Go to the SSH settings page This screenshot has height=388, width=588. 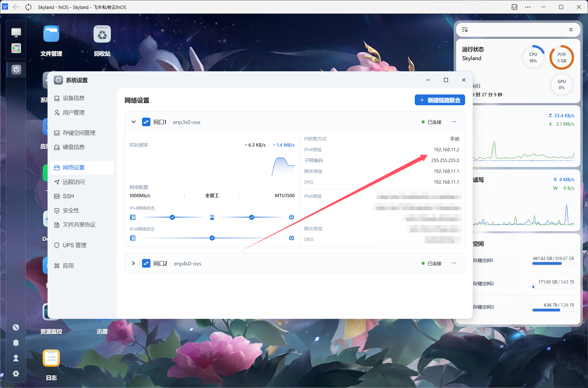pos(68,196)
